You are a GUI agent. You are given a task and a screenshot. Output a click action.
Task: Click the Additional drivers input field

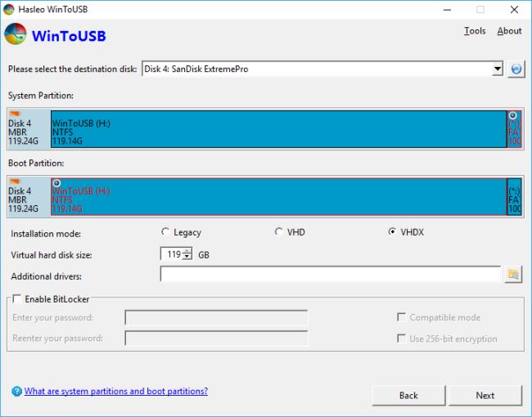point(330,275)
